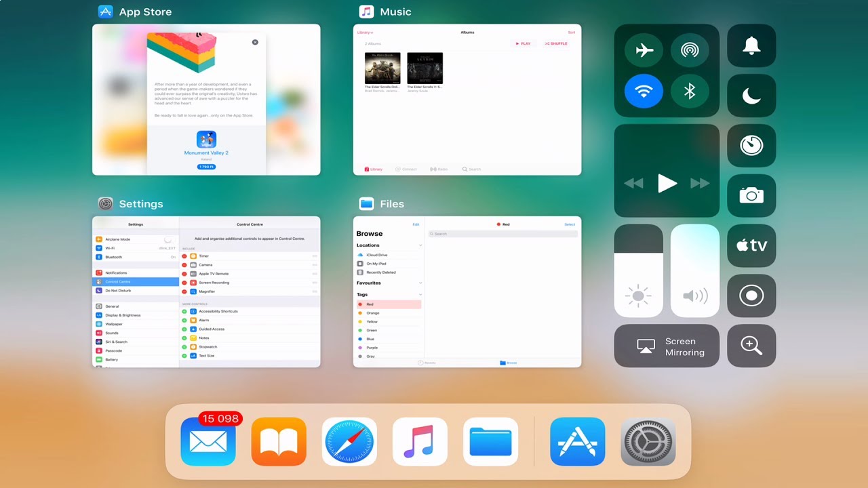Collapse the Locations section in Files
The image size is (868, 488).
(x=420, y=245)
